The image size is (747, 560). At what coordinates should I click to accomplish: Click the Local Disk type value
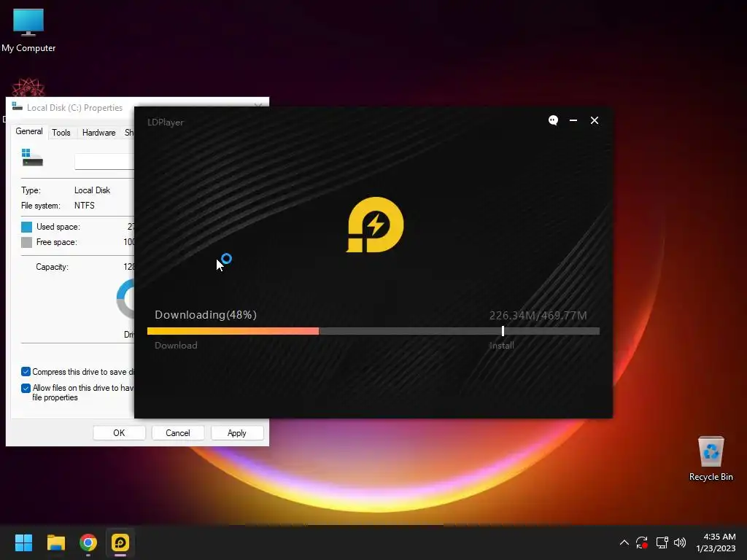(92, 190)
